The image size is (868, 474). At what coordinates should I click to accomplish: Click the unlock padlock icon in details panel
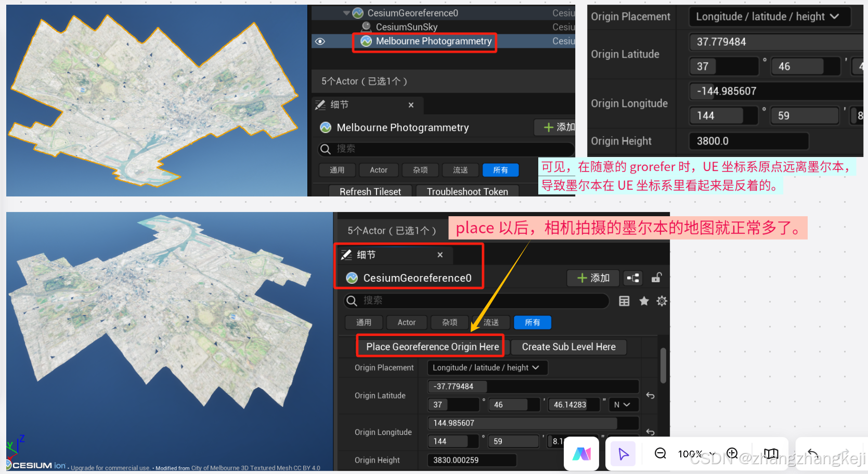656,278
